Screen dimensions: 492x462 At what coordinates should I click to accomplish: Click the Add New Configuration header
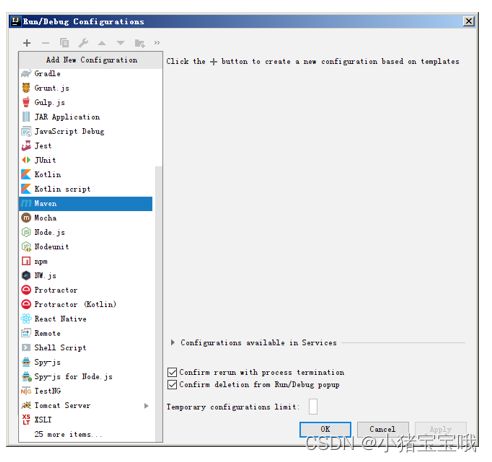tap(91, 60)
